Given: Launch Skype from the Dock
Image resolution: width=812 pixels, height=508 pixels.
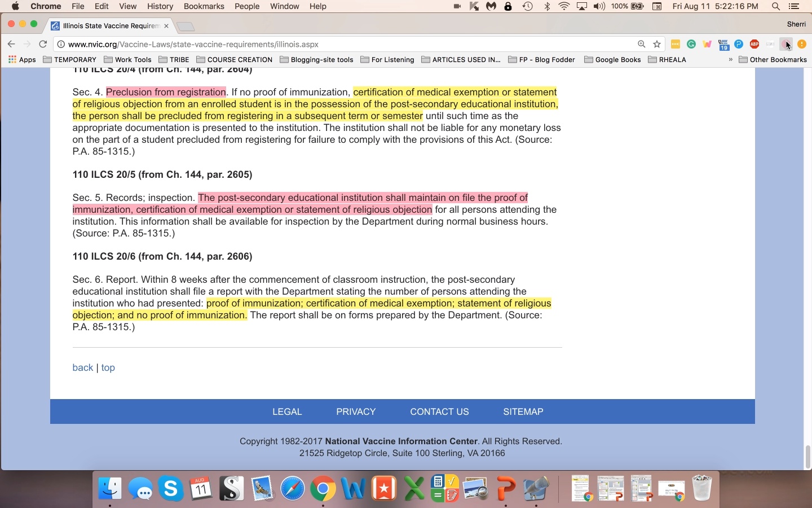Looking at the screenshot, I should pyautogui.click(x=171, y=488).
